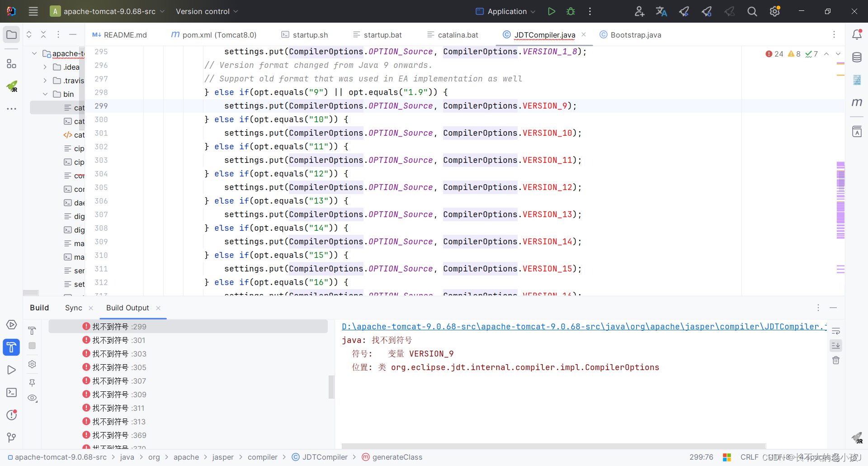This screenshot has width=868, height=466.
Task: Open the Structure tool window
Action: click(11, 64)
